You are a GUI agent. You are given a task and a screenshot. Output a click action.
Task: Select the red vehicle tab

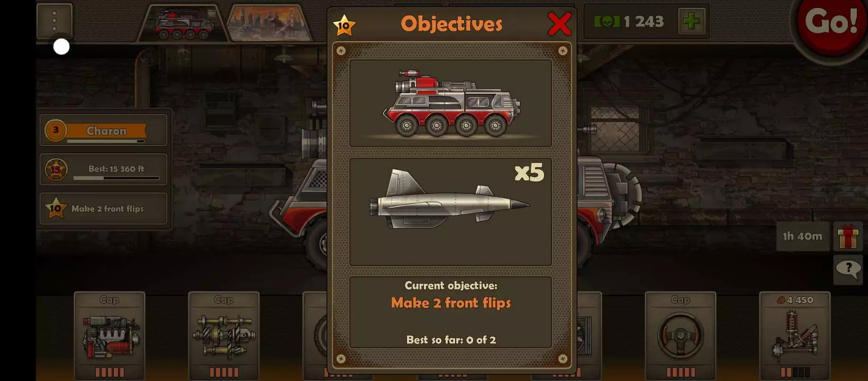coord(183,23)
